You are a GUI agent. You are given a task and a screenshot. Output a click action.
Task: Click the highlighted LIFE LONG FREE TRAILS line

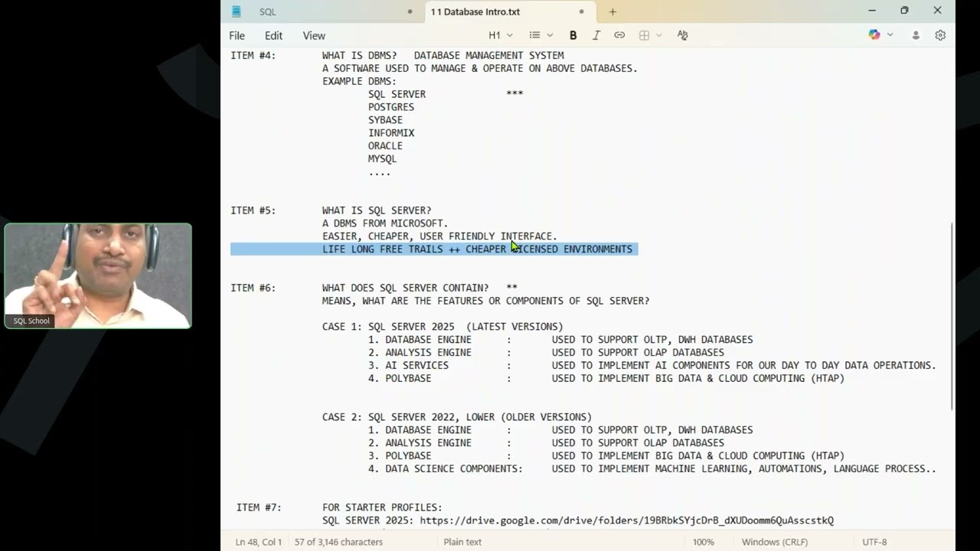[477, 249]
